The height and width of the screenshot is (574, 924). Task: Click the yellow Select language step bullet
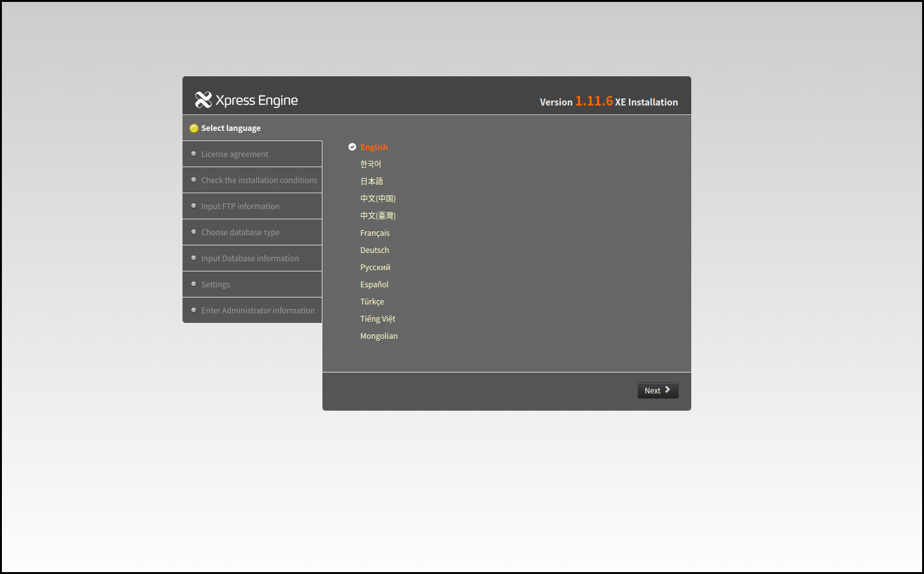tap(194, 128)
